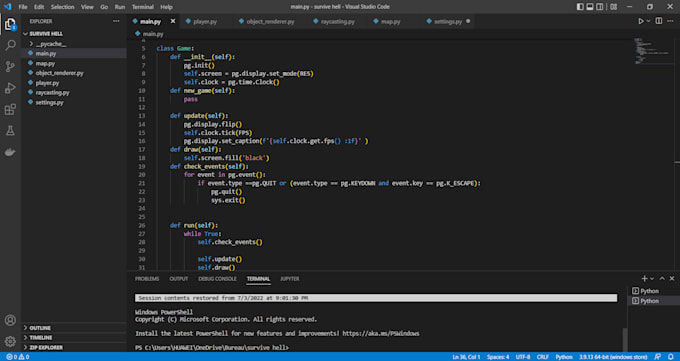
Task: Open the terminal launch profile dropdown arrow
Action: [652, 279]
